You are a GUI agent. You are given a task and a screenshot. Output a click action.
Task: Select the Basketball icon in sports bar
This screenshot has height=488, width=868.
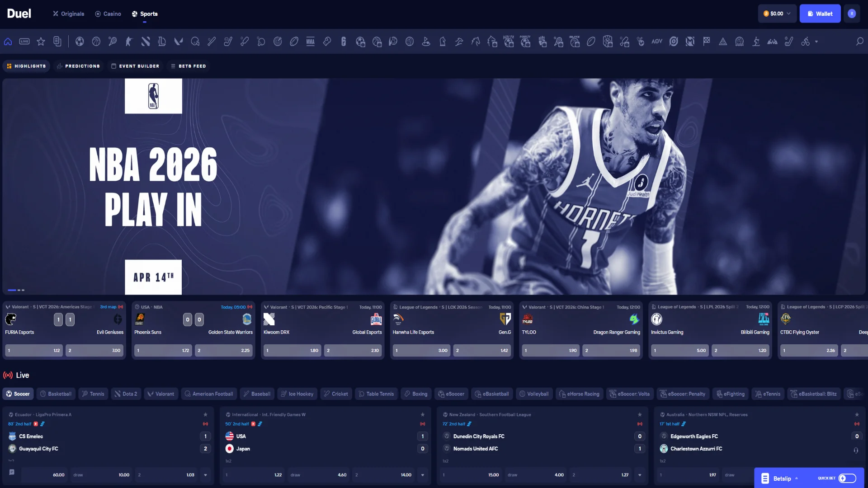(96, 42)
